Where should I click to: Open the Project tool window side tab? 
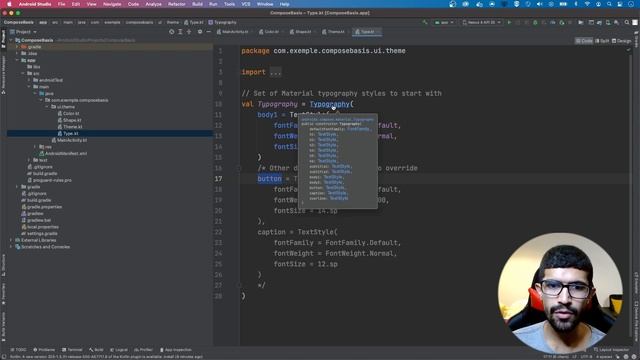[3, 39]
